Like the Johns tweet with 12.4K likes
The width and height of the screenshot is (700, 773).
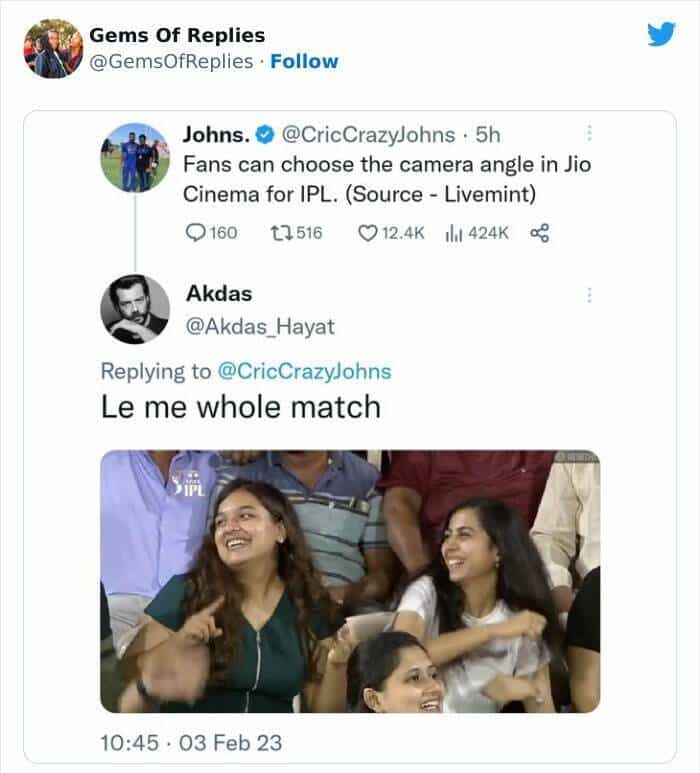(x=367, y=233)
